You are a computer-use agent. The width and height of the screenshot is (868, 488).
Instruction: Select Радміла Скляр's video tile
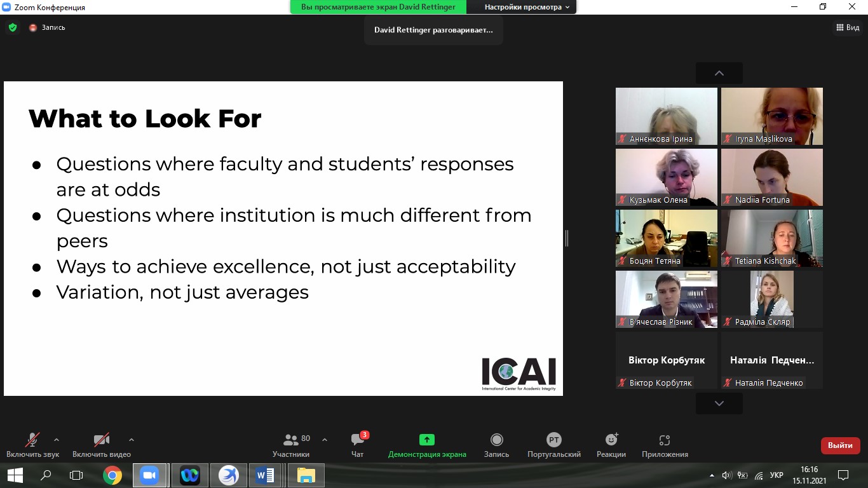772,299
